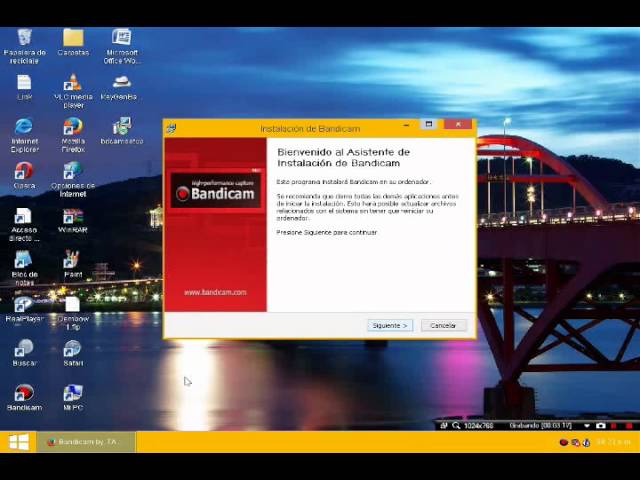Select the Acceso directo desktop icon
This screenshot has width=640, height=480.
coord(24,224)
